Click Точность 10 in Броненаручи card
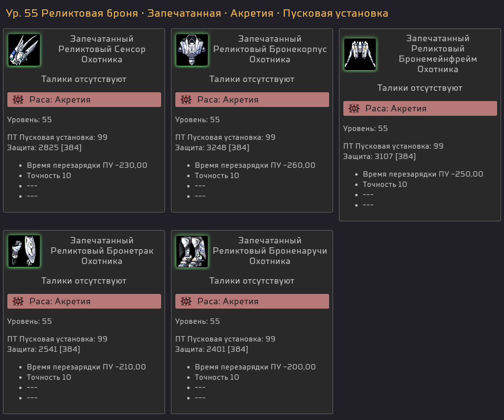Screen dimensions: 504x420 pos(217,377)
